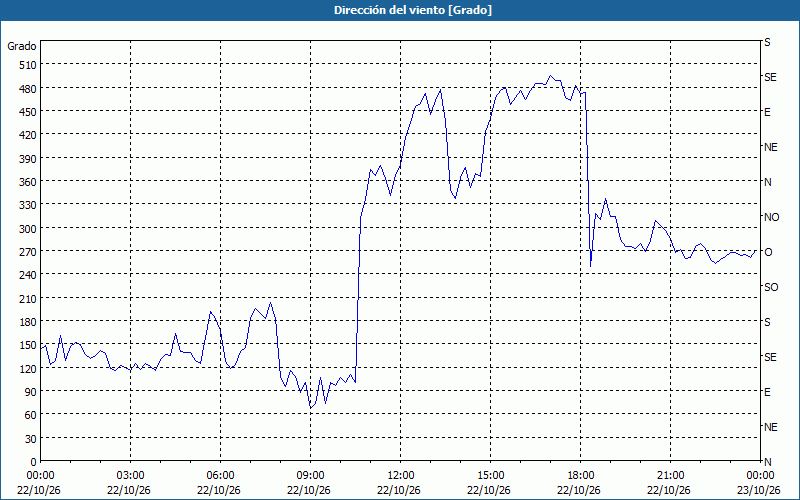
Task: Select the 06:00 time axis label
Action: (220, 476)
